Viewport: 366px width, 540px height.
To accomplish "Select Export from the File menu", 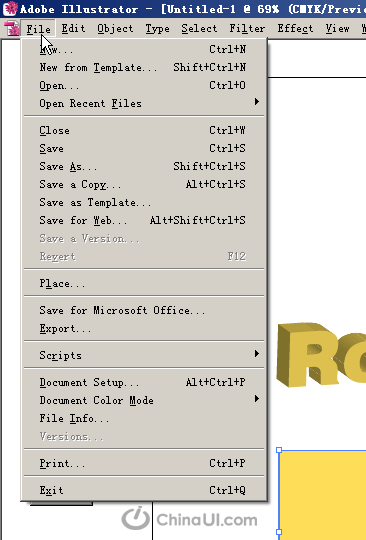I will tap(144, 328).
